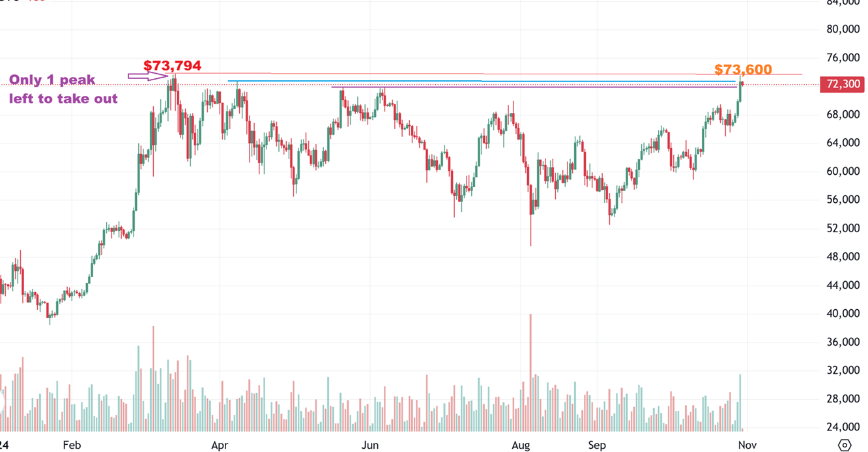Click the 76,000 price scale label

coord(842,57)
